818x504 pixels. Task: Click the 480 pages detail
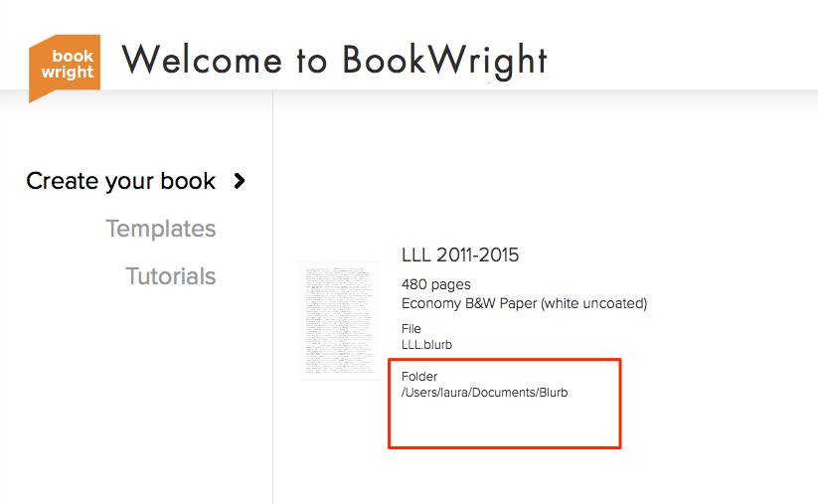[x=436, y=284]
